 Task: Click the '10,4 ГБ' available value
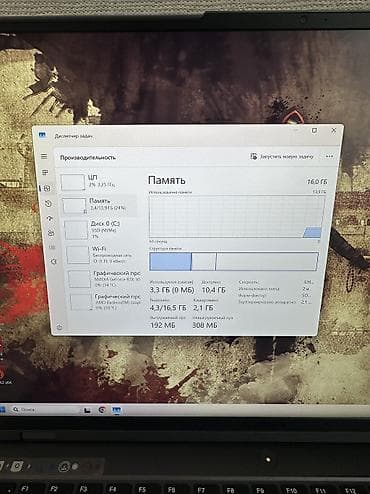pos(214,290)
